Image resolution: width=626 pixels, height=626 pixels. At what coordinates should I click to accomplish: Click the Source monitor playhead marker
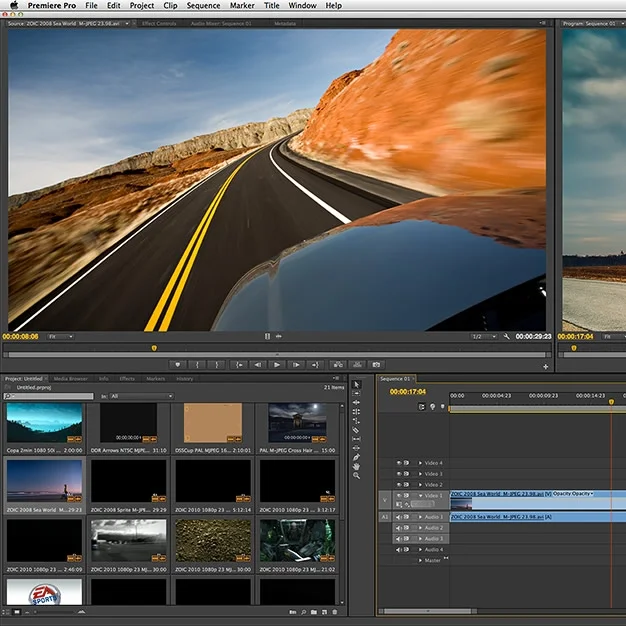click(x=154, y=348)
